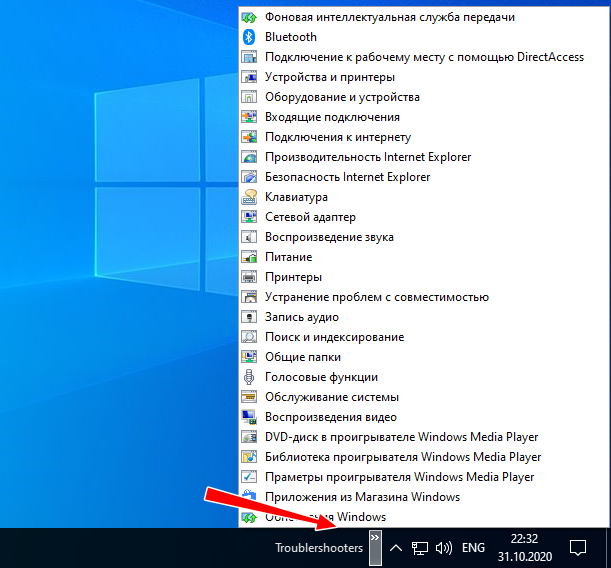Select Оборудование и устройства entry
Screen dimensions: 611x568
click(x=342, y=97)
